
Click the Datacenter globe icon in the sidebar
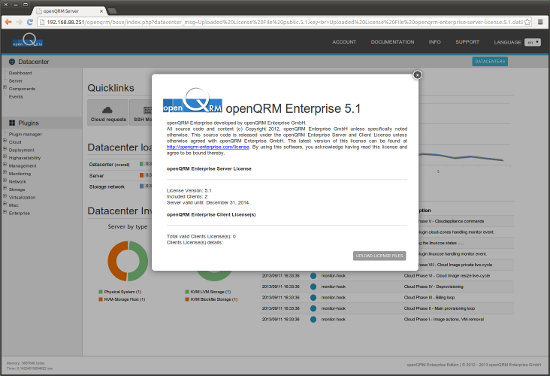[x=12, y=62]
